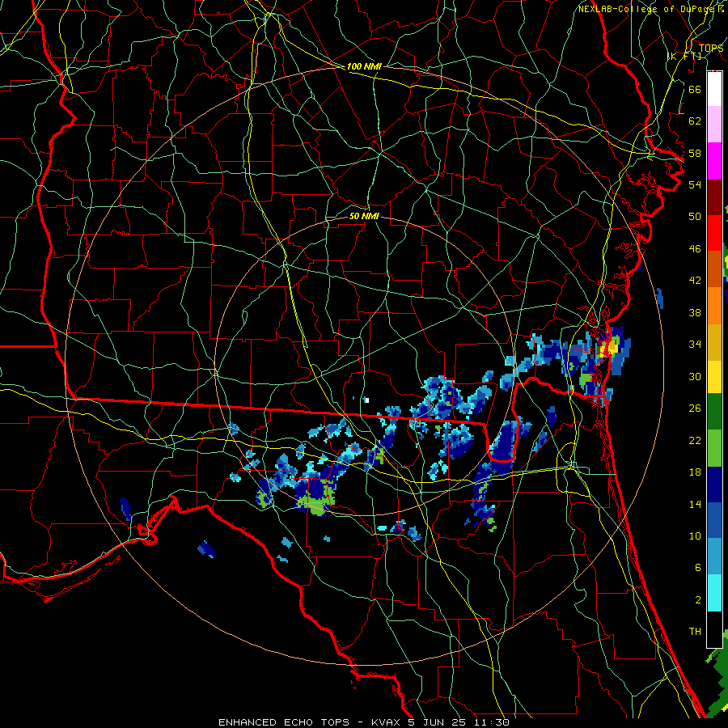
Task: Pick the light blue legend swatch
Action: pyautogui.click(x=714, y=557)
